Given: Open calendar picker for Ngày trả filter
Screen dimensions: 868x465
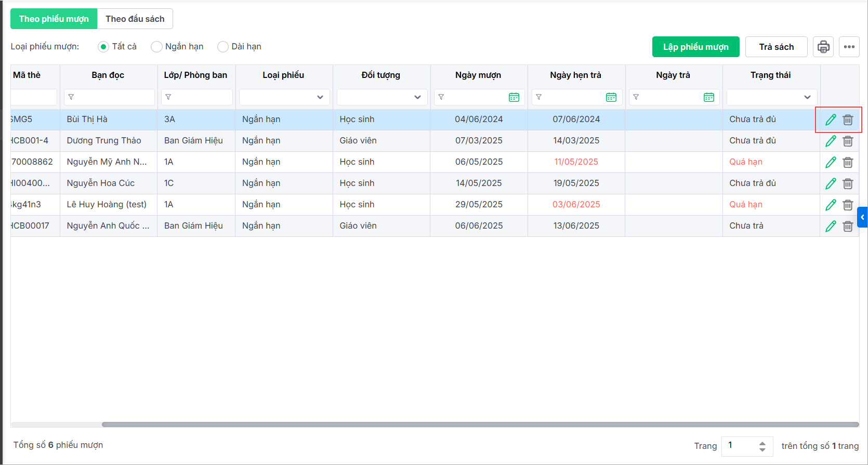Looking at the screenshot, I should pos(709,97).
